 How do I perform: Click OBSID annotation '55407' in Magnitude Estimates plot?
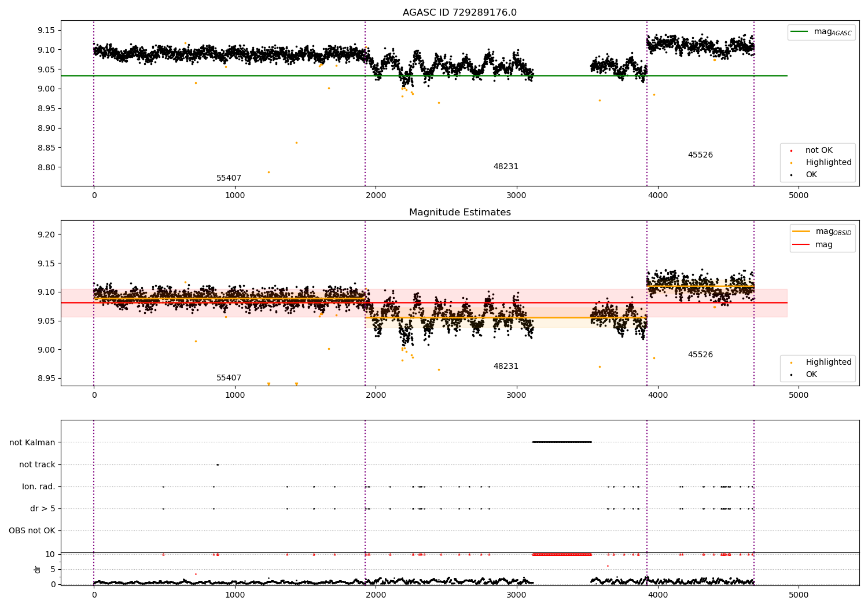point(229,378)
